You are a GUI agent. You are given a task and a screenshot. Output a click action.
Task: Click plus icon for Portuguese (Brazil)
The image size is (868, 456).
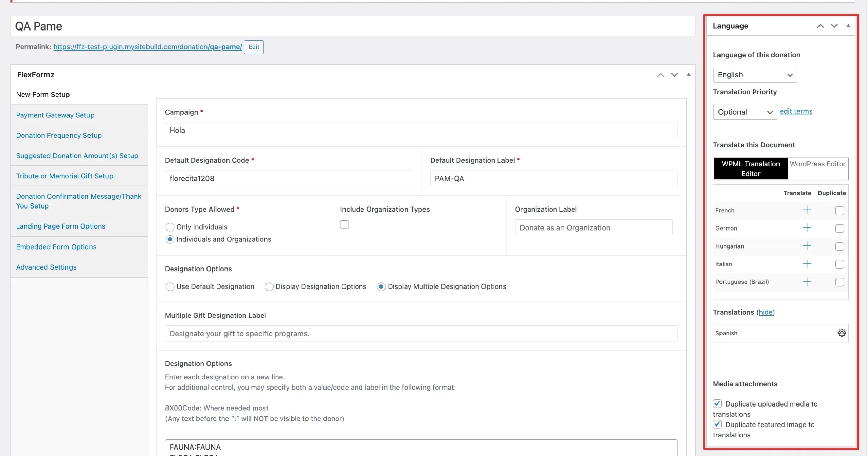pyautogui.click(x=807, y=282)
